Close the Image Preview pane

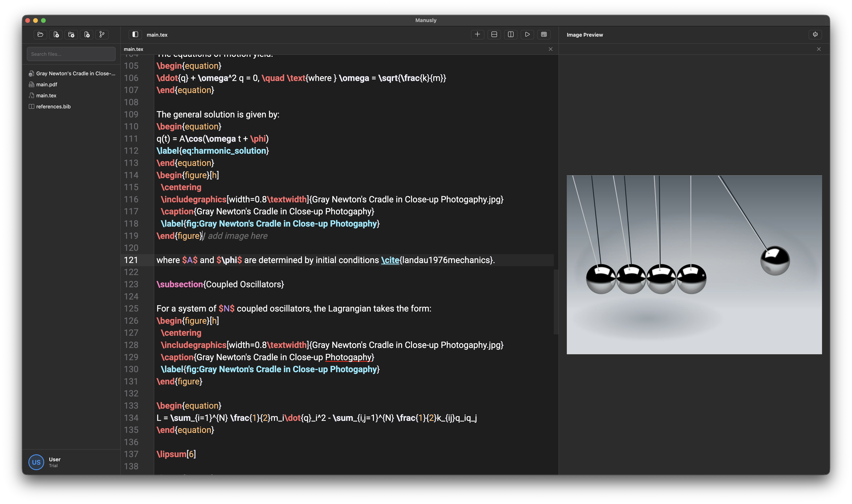click(819, 49)
